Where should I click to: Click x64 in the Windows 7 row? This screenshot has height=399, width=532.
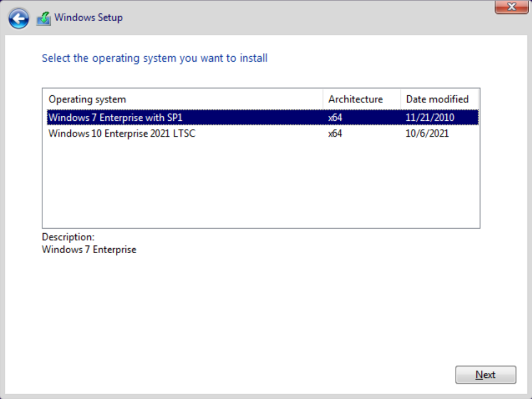click(x=335, y=117)
